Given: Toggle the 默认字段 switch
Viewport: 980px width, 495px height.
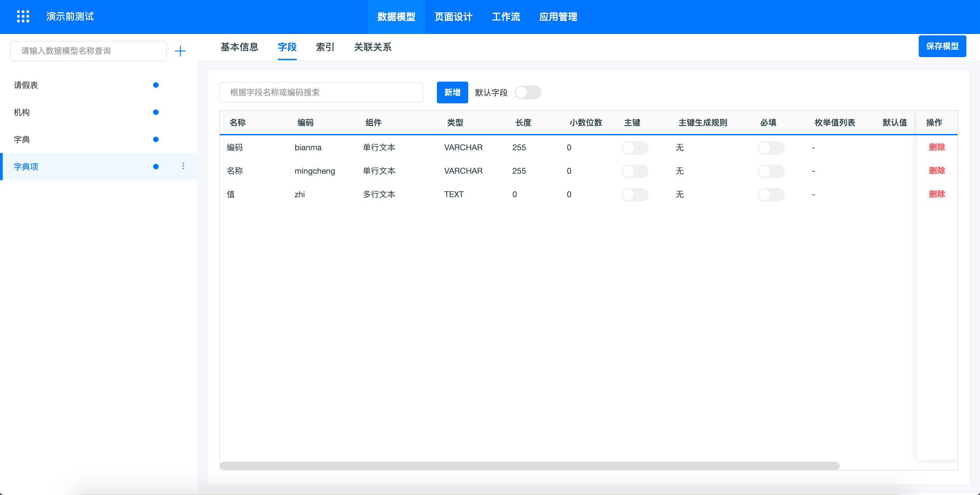Looking at the screenshot, I should tap(528, 92).
